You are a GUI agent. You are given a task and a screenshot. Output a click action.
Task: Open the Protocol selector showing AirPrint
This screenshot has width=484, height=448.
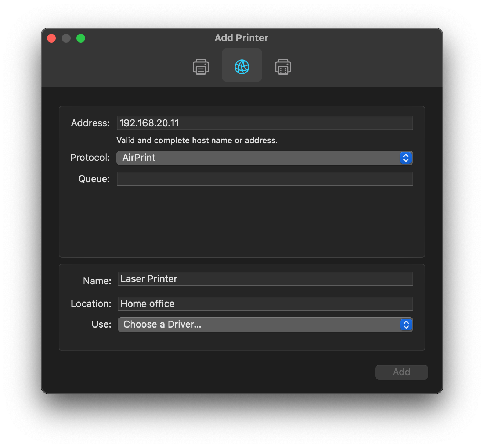(264, 158)
